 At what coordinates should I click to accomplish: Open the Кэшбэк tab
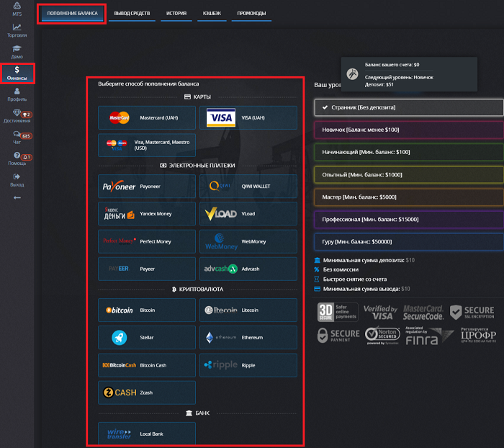coord(212,14)
